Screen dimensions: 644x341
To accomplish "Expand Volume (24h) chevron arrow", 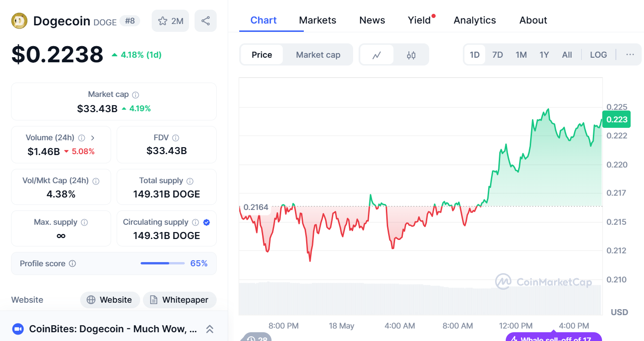I will click(93, 138).
